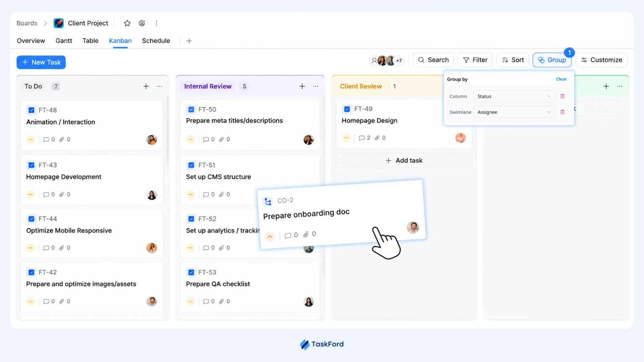Click assignee avatar on FT-42 card
Viewport: 644px width, 362px height.
tap(152, 301)
